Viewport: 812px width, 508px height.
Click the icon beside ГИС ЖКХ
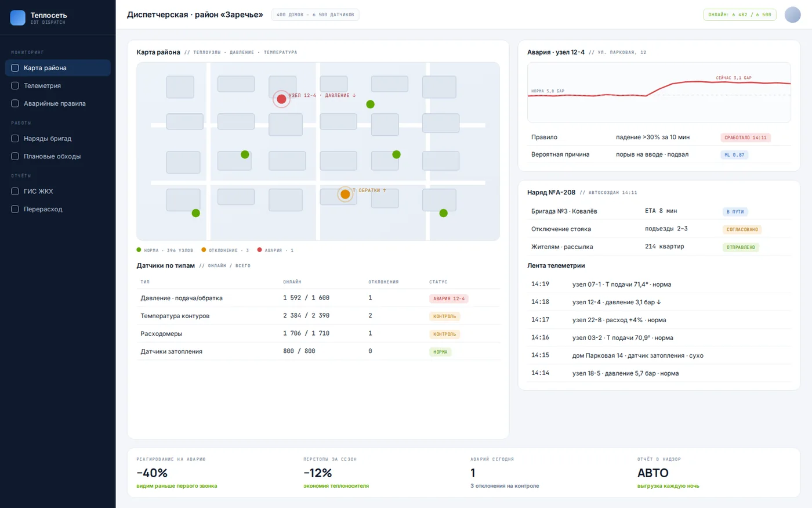[15, 191]
